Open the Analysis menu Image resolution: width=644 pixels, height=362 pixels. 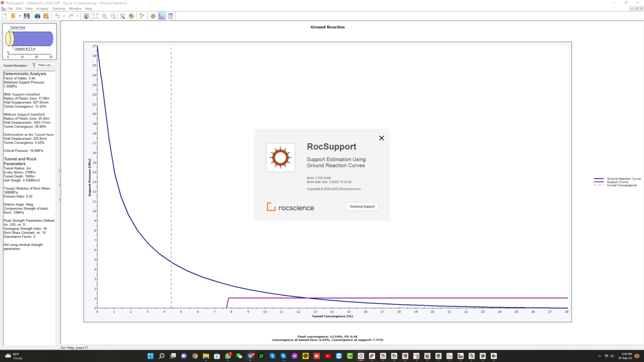tap(42, 9)
